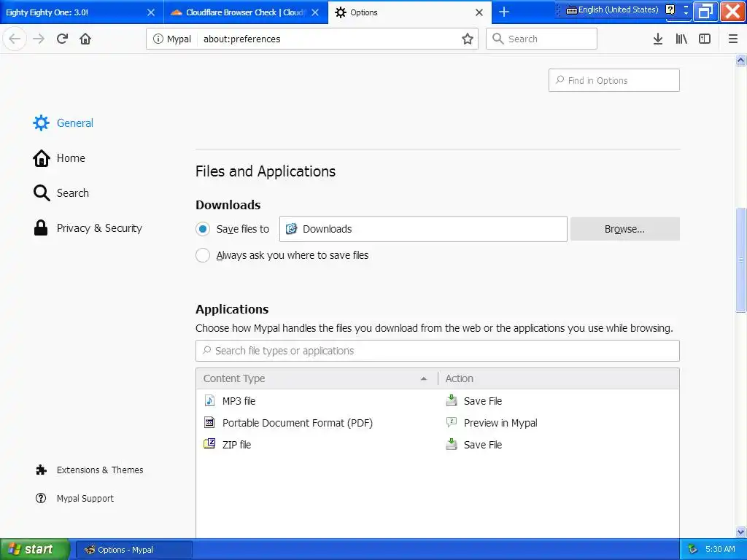The height and width of the screenshot is (560, 747).
Task: Select the MP3 file row
Action: point(438,401)
